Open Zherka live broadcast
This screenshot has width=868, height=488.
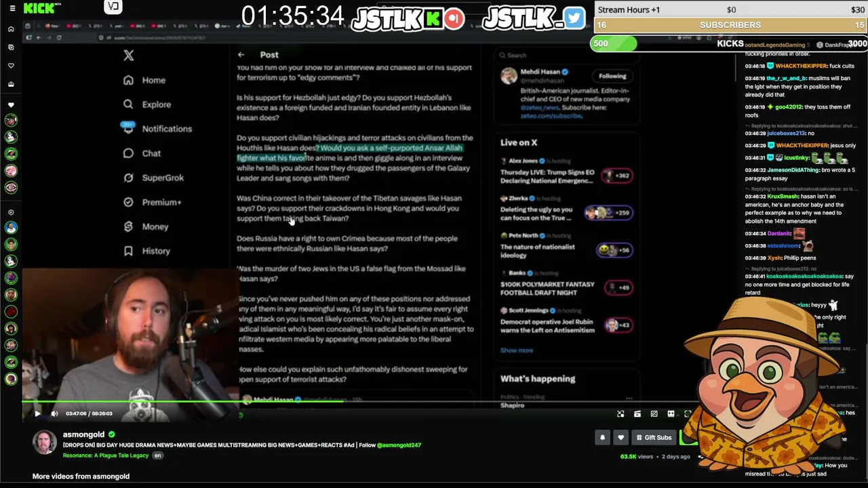click(x=566, y=210)
